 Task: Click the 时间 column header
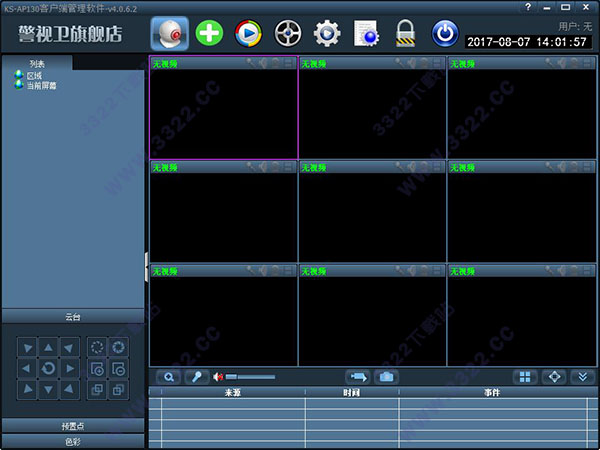click(351, 393)
